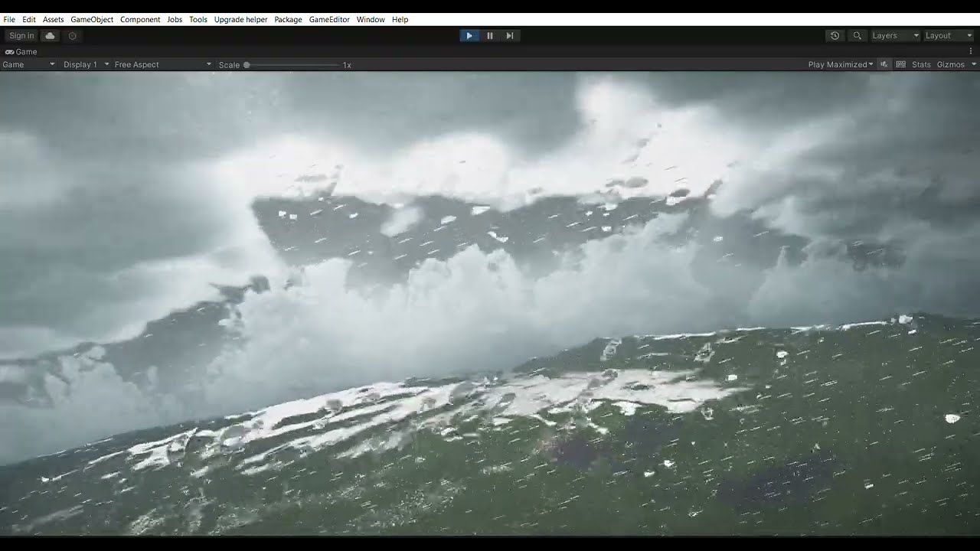Open the global search magnifier icon
This screenshot has width=980, height=551.
857,36
